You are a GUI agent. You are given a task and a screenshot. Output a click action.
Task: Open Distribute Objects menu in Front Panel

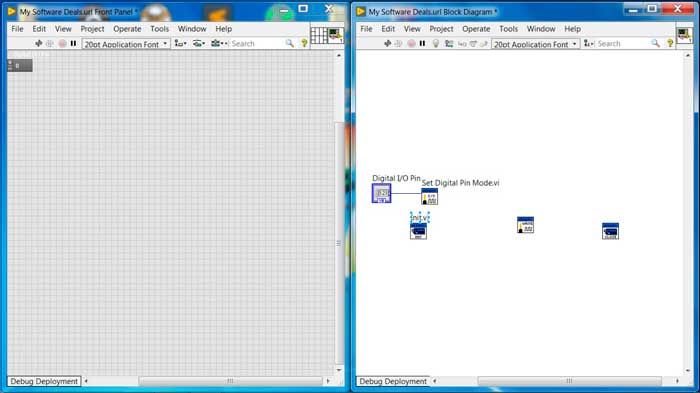[199, 43]
